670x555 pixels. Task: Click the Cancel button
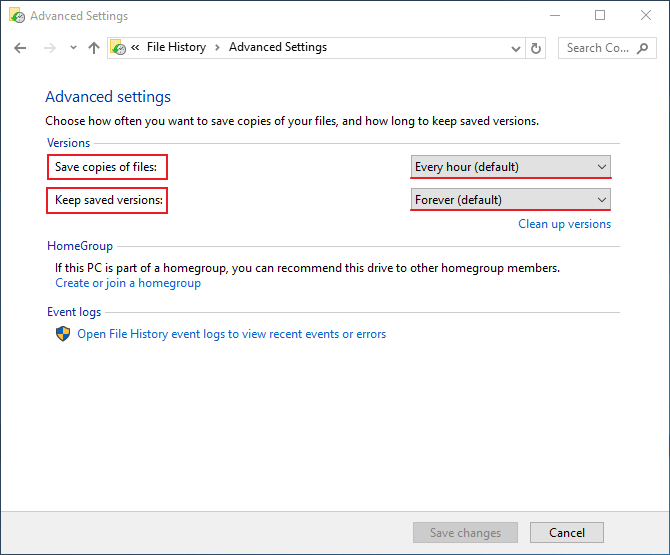tap(567, 532)
